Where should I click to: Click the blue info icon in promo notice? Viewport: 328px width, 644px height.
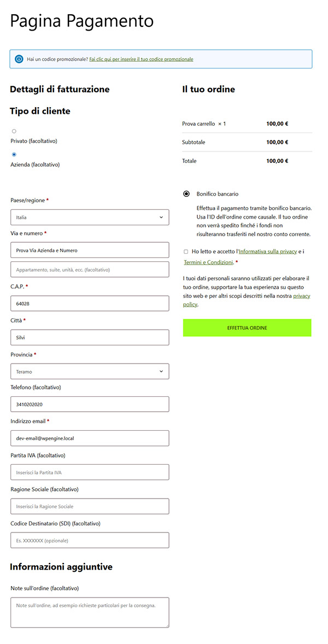tap(19, 59)
